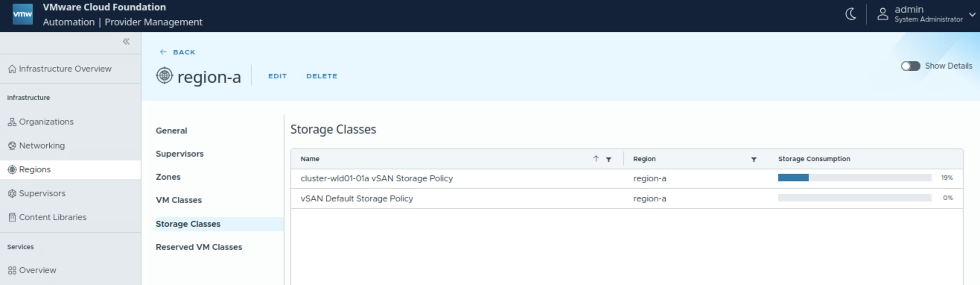Go to Networking in the sidebar
Screen dimensions: 980x285
(42, 145)
